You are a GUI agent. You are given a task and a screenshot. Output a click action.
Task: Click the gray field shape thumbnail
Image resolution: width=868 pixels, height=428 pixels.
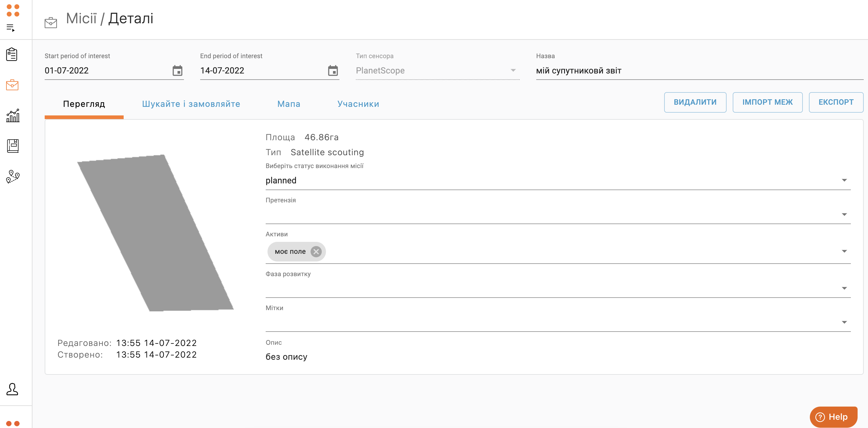(156, 233)
